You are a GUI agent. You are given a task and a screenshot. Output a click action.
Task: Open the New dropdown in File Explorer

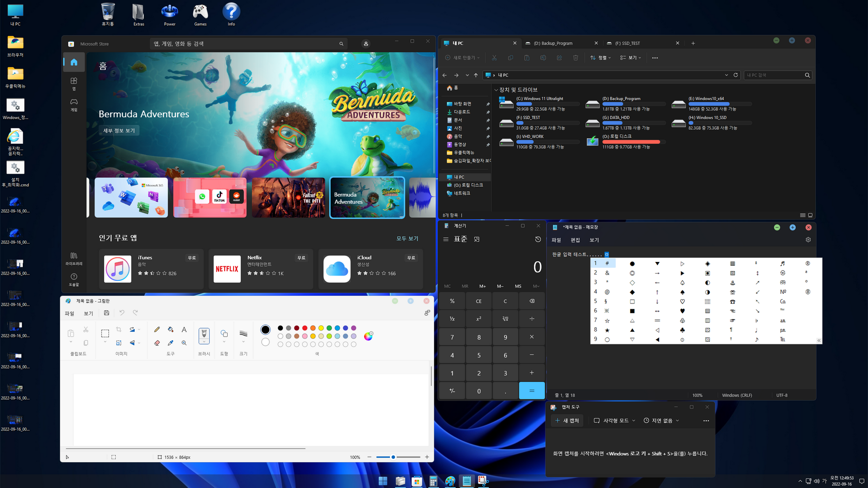pyautogui.click(x=463, y=58)
